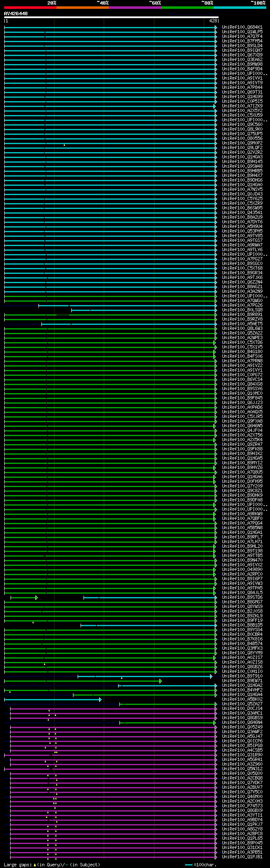
Task: Click the label UniRef100_Q4JF04
Action: [x=242, y=430]
